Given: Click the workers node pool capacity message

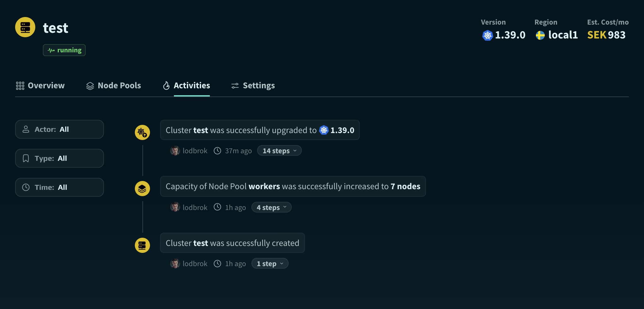Looking at the screenshot, I should (x=293, y=186).
